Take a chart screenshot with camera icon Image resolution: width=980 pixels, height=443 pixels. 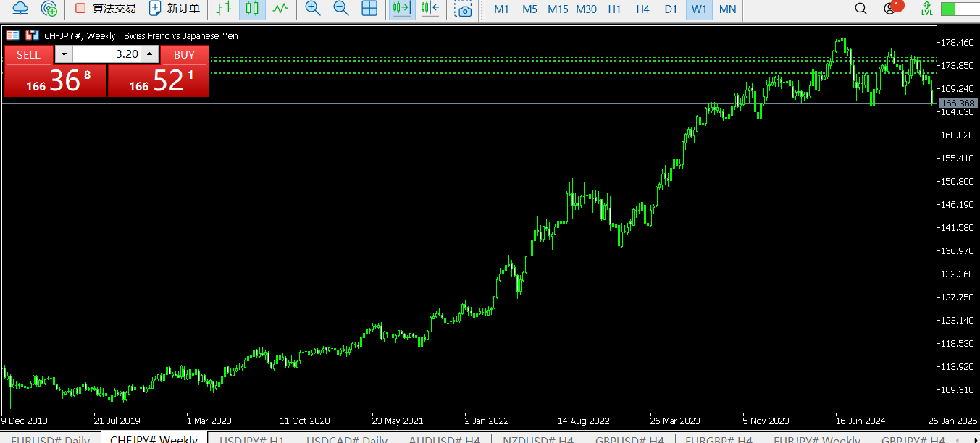point(462,9)
